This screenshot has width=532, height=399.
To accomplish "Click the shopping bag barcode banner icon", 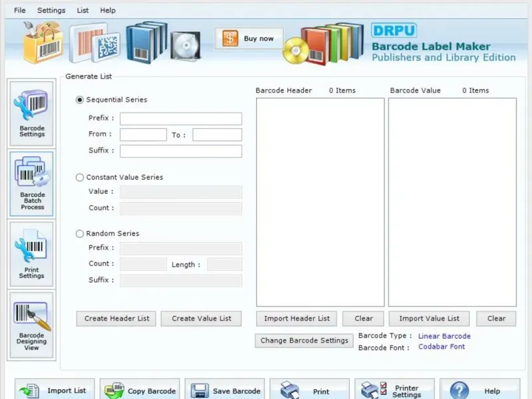I will click(x=43, y=43).
